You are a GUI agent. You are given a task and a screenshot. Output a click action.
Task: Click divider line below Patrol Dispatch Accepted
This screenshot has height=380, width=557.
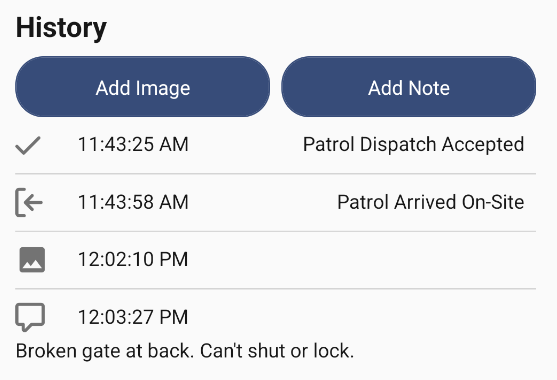[x=275, y=174]
